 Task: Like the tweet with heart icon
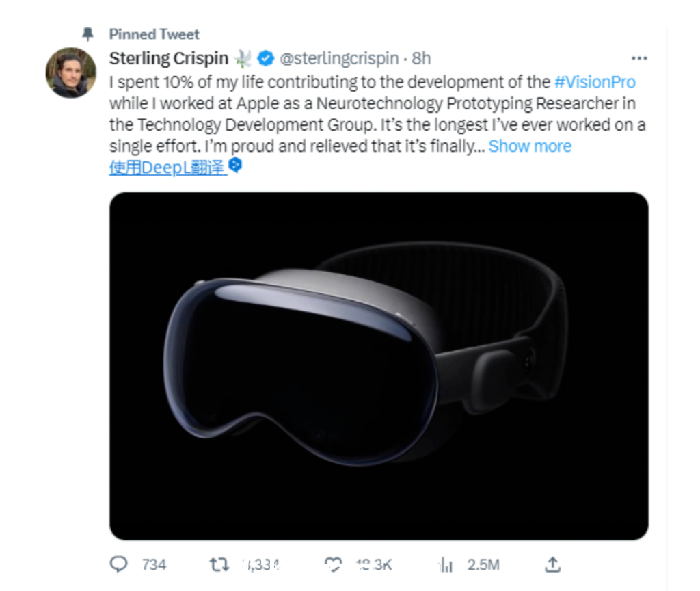[333, 564]
